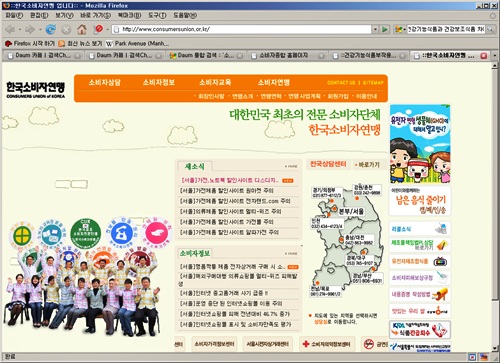
Task: Click the '바로가기' button next to 전국상담센터
Action: pyautogui.click(x=368, y=165)
